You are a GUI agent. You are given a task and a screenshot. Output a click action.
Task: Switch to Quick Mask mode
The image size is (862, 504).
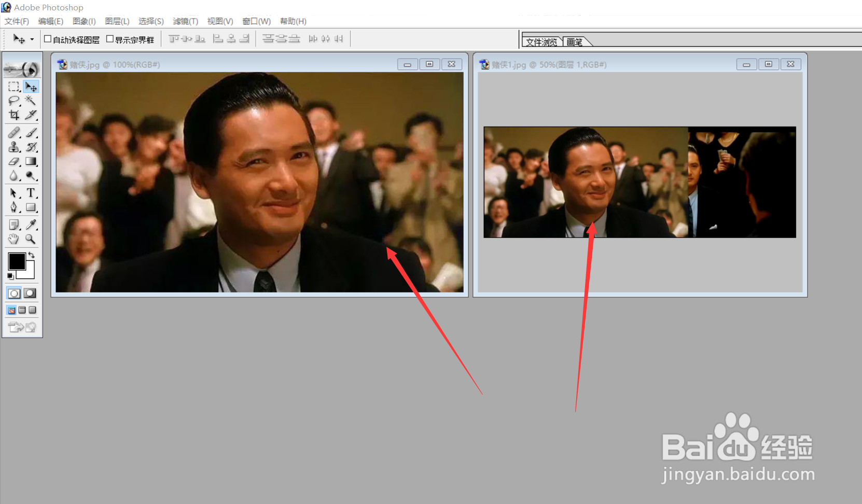[30, 293]
